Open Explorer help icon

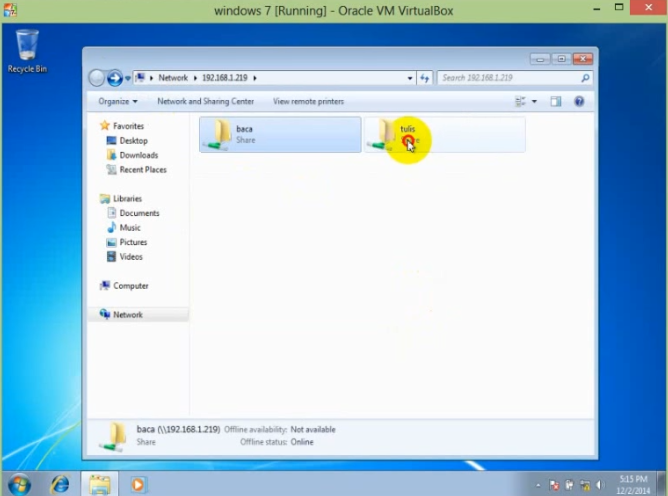(579, 101)
